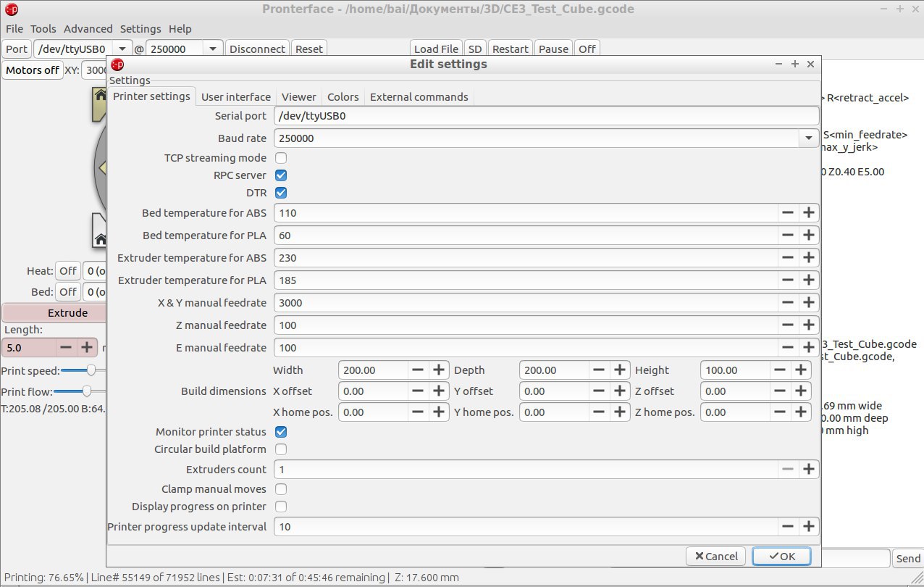Click the Extruder temperature for PLA field

526,280
